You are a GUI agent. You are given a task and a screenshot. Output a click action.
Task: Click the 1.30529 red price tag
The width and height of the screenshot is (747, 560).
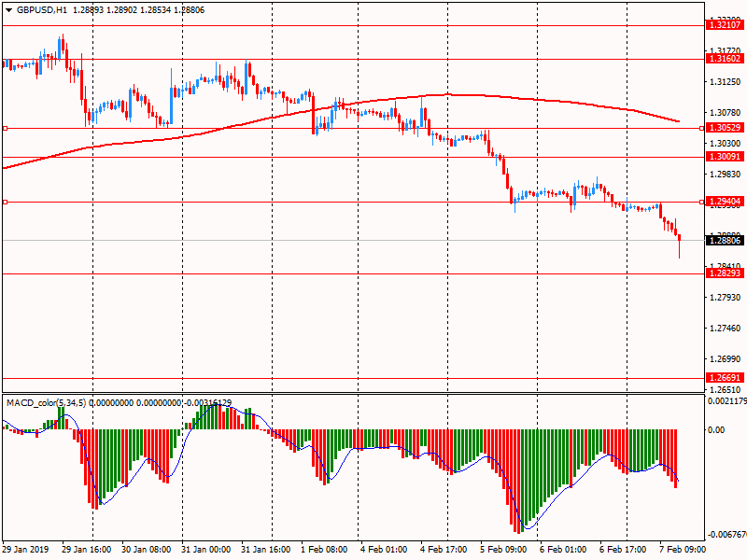[x=724, y=128]
